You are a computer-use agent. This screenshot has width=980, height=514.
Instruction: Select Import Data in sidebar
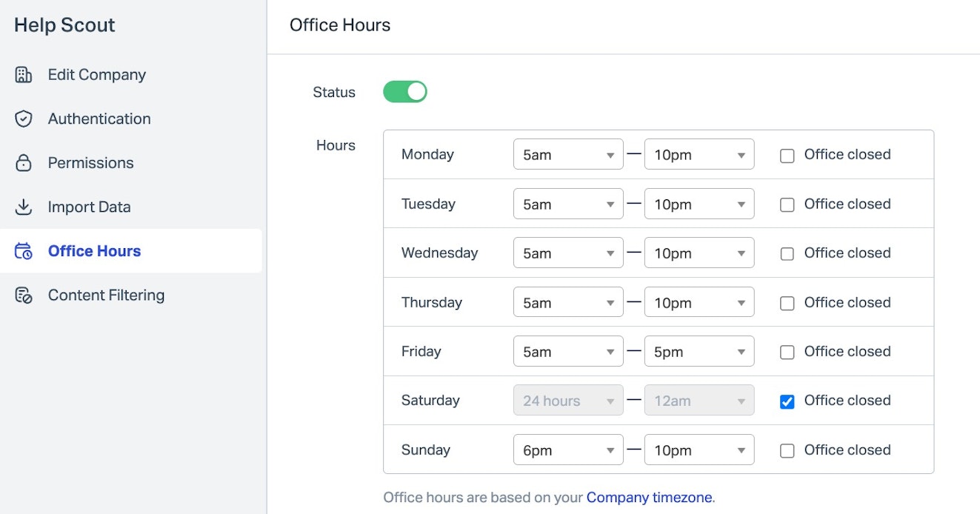coord(90,207)
